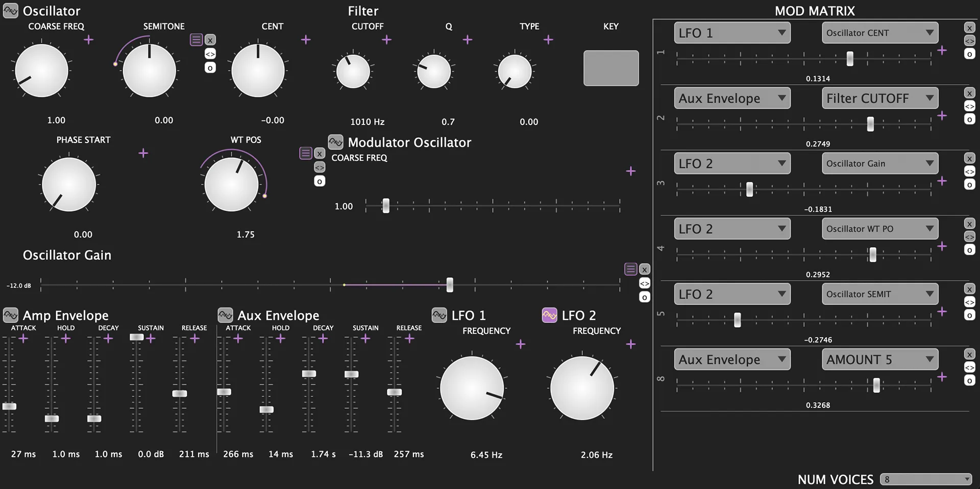Viewport: 980px width, 489px height.
Task: Click Amp Envelope SUSTAIN fader handle
Action: (137, 337)
